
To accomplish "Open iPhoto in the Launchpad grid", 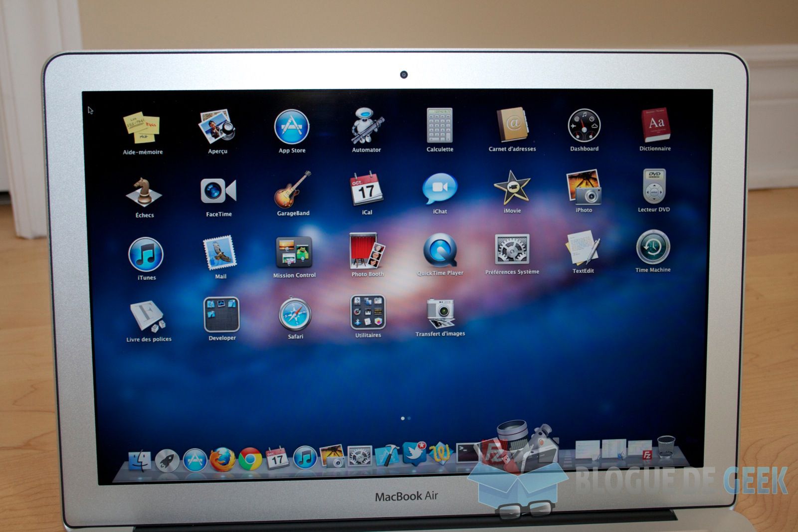I will point(584,187).
